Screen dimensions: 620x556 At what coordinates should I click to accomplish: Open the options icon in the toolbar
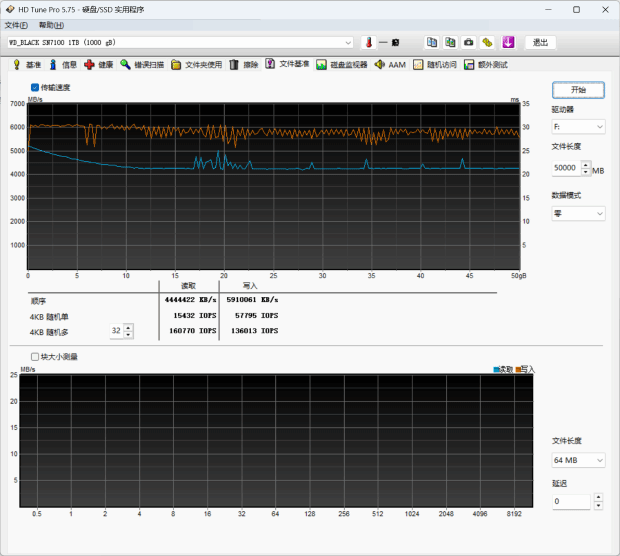coord(487,42)
